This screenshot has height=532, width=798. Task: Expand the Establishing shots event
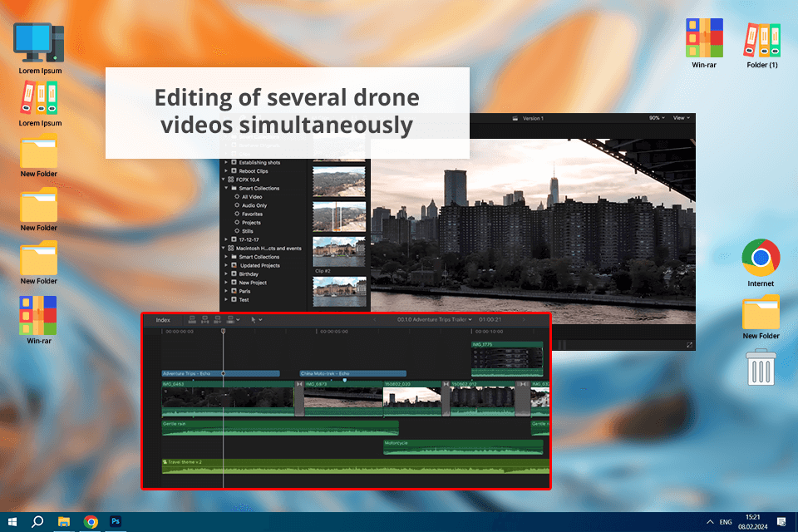(x=226, y=162)
